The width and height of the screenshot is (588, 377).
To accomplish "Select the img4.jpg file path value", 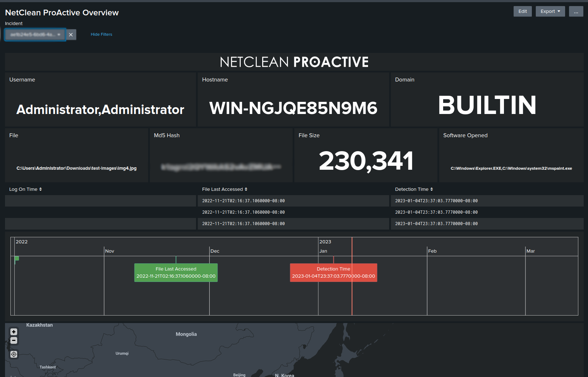I will [x=77, y=168].
